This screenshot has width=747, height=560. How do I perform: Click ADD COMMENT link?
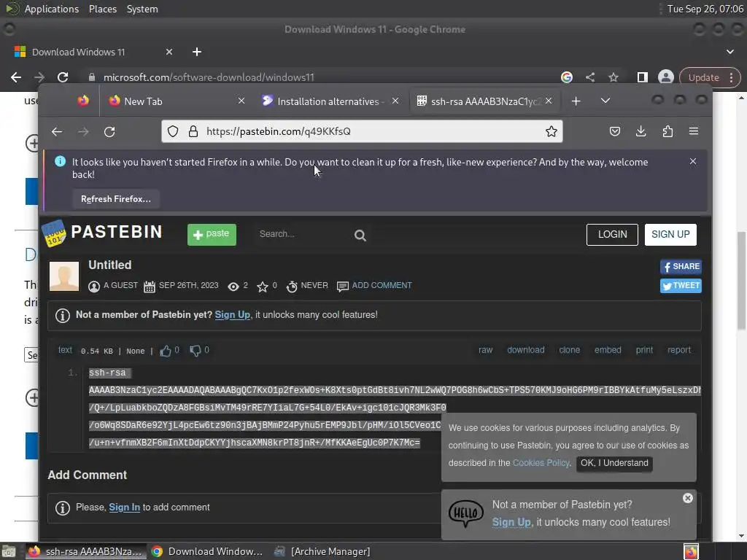click(382, 285)
